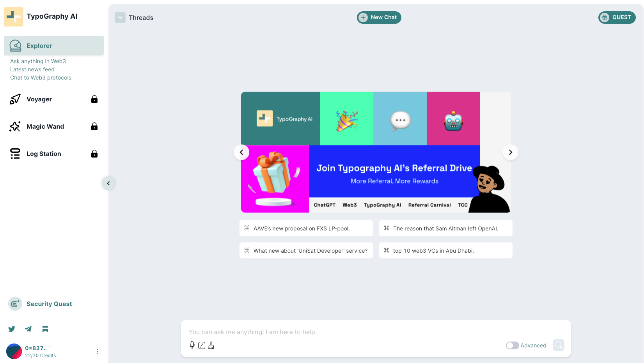Click the lock icon beside Voyager
The image size is (644, 363).
point(94,99)
